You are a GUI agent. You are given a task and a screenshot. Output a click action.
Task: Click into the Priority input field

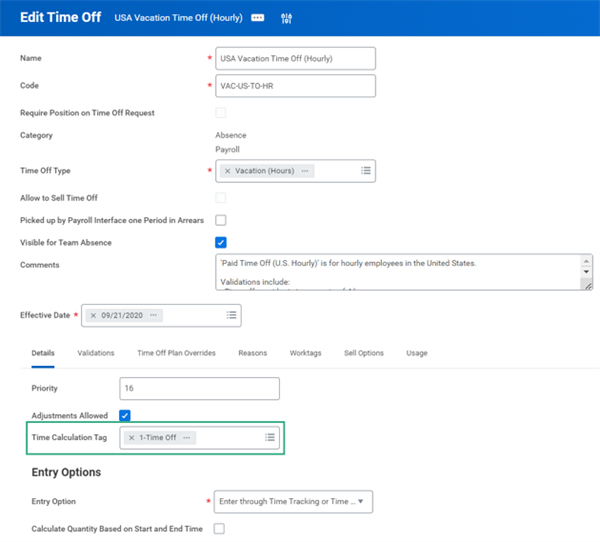199,389
